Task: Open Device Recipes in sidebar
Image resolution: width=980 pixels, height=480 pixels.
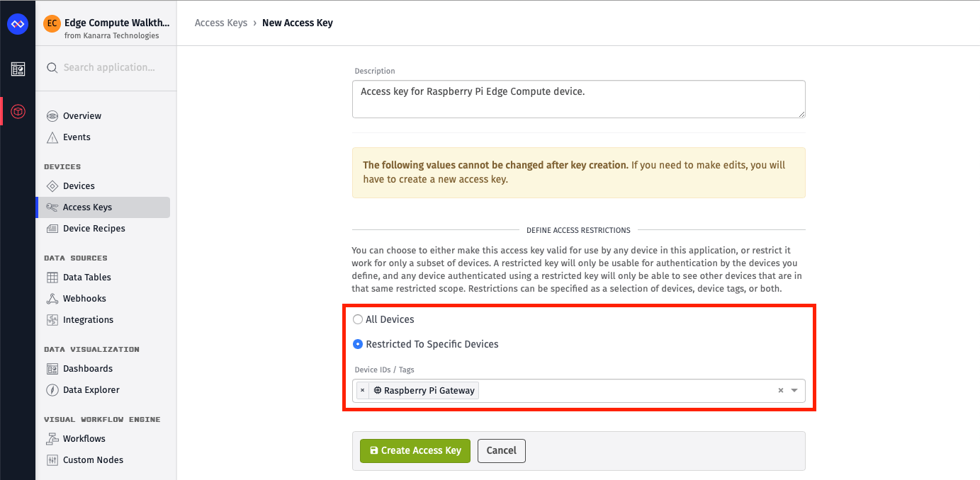Action: [94, 229]
